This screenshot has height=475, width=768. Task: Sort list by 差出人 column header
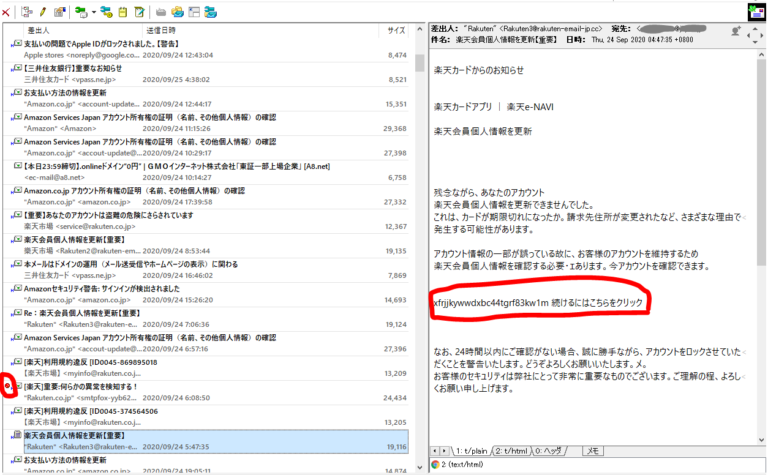(x=38, y=30)
